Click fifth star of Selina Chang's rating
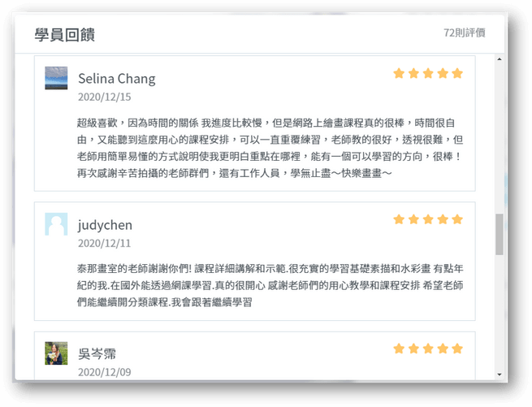The image size is (532, 407). pyautogui.click(x=457, y=73)
